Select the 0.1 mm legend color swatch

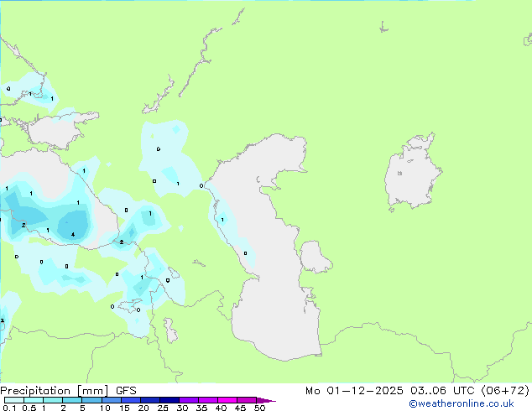click(14, 400)
